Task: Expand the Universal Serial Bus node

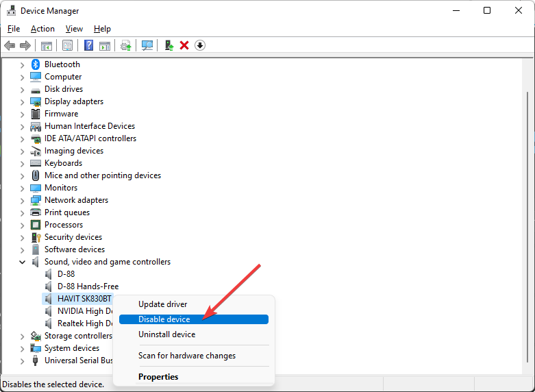Action: click(22, 361)
